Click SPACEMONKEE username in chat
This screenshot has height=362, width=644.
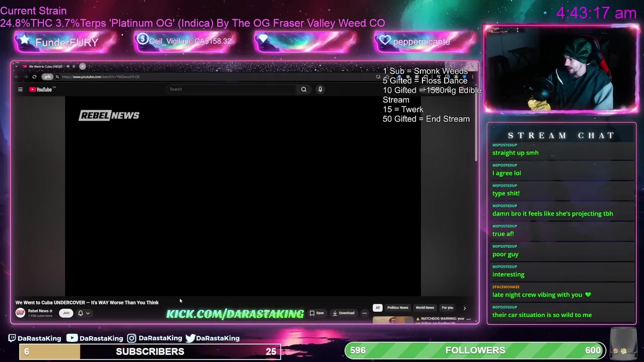point(506,287)
